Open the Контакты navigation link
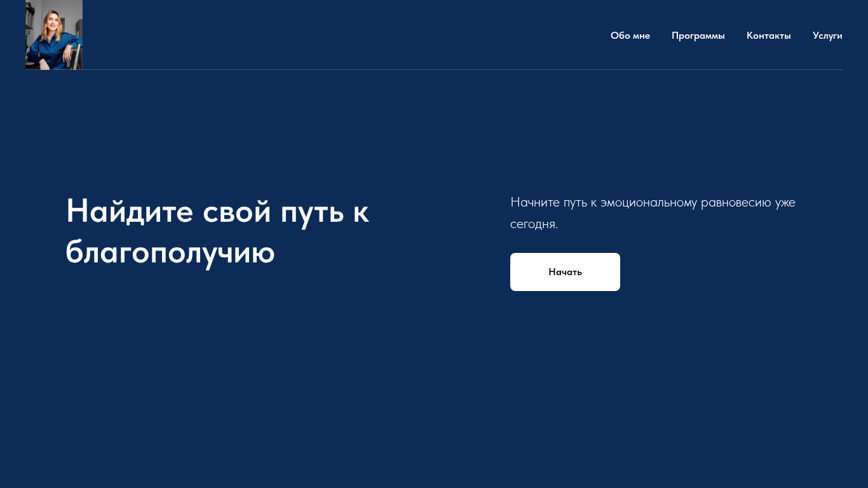 769,36
